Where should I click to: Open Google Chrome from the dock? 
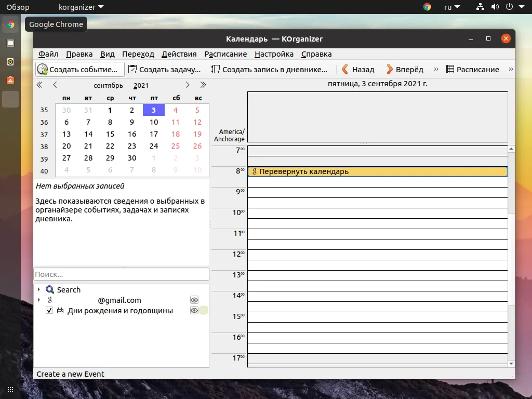[x=10, y=24]
